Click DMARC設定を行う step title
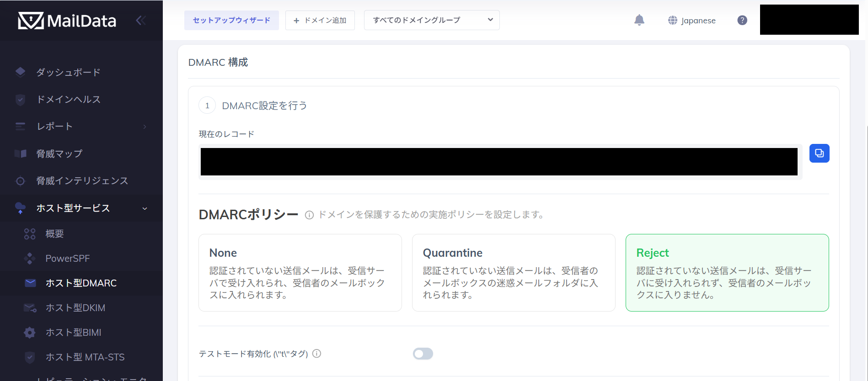Viewport: 868px width, 381px height. click(x=264, y=106)
